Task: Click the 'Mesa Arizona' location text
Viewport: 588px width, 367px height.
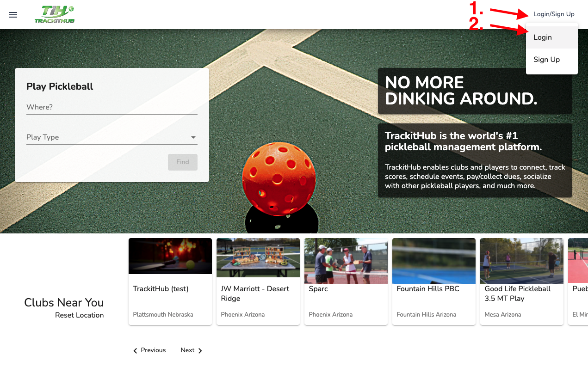Action: 503,315
